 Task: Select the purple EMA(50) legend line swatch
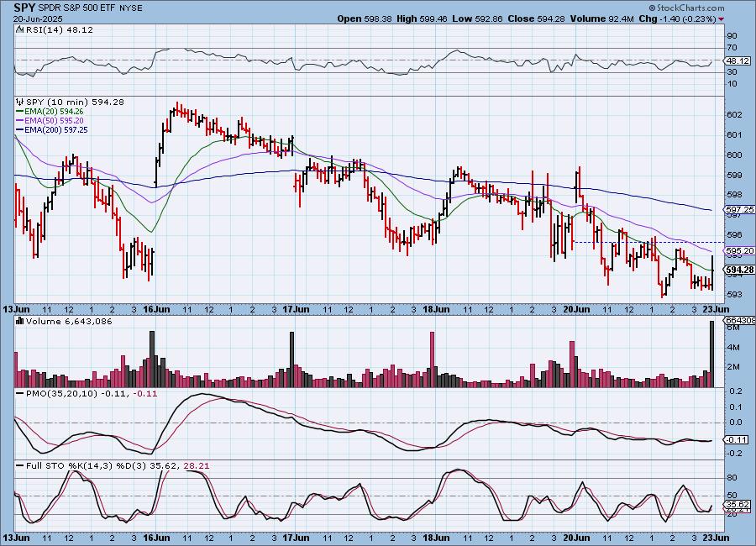(x=20, y=121)
